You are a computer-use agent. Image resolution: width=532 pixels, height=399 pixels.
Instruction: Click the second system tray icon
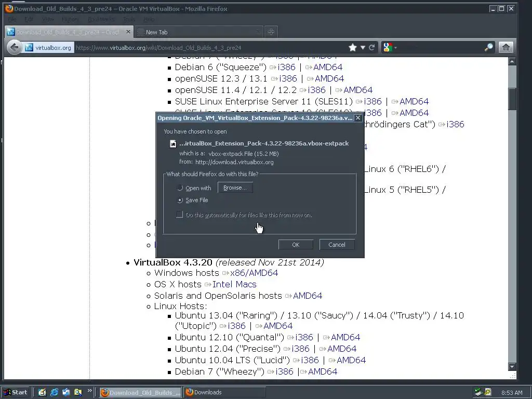(x=487, y=392)
